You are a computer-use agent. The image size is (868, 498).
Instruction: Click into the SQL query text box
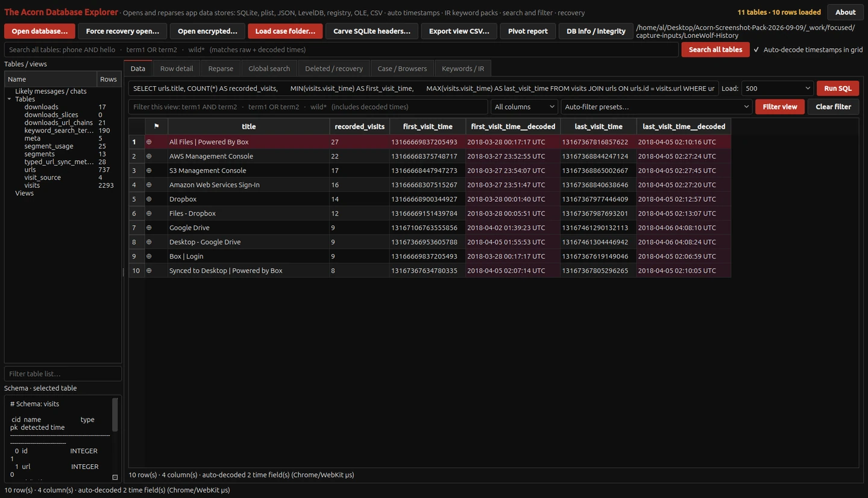click(423, 89)
